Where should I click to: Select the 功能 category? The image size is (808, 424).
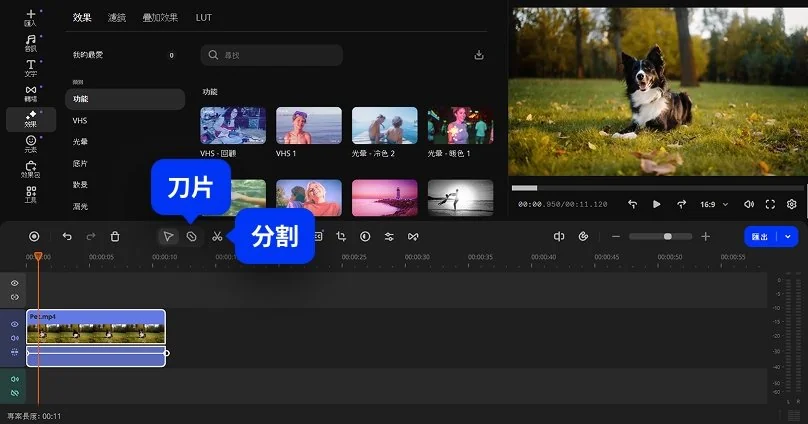[x=125, y=99]
